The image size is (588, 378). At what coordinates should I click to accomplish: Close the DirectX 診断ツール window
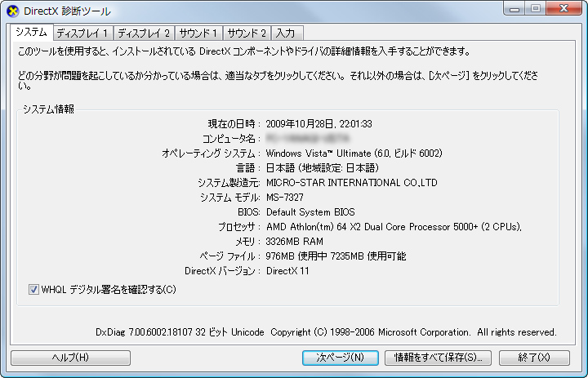[564, 9]
